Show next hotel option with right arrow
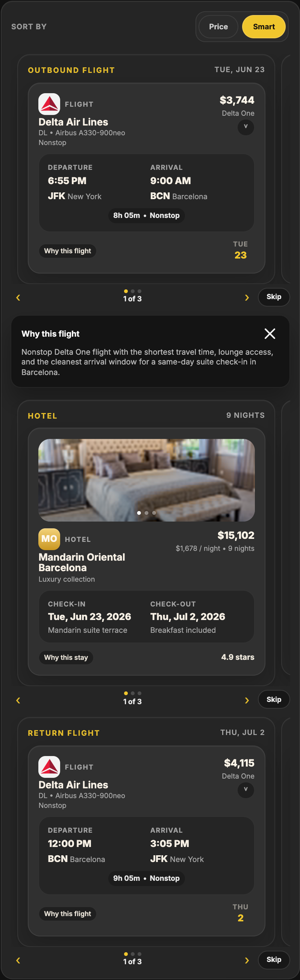Image resolution: width=300 pixels, height=980 pixels. (x=247, y=700)
